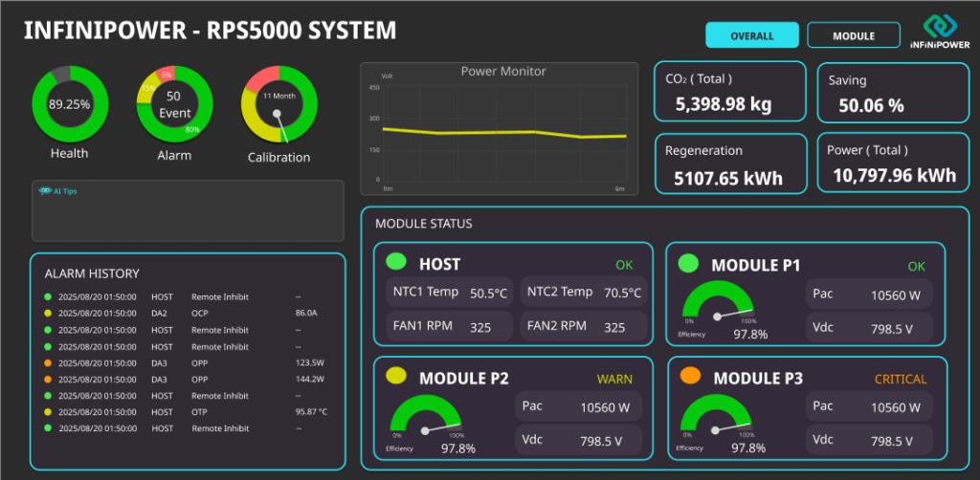Click the AI Tips robot icon
The width and height of the screenshot is (980, 480).
tap(45, 191)
